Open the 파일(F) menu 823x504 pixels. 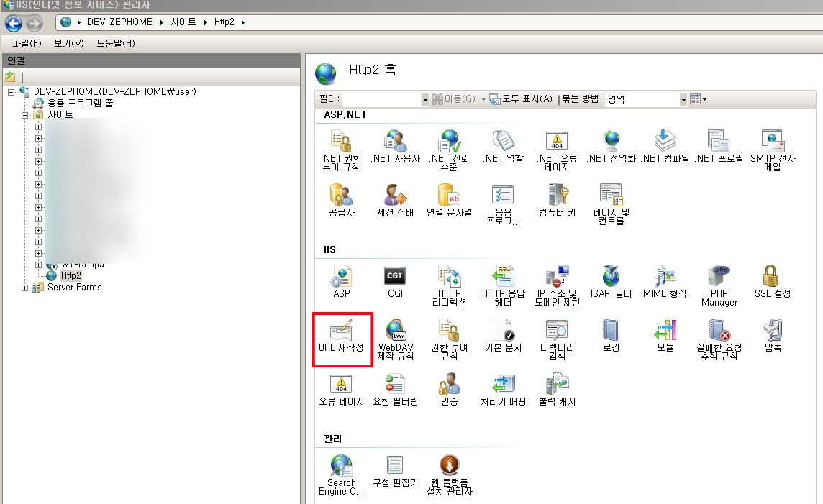(x=27, y=43)
